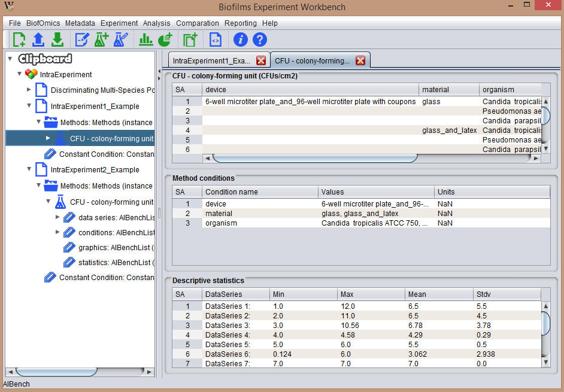Collapse the IntraExperiment tree node
Viewport: 564px width, 392px height.
(x=20, y=74)
